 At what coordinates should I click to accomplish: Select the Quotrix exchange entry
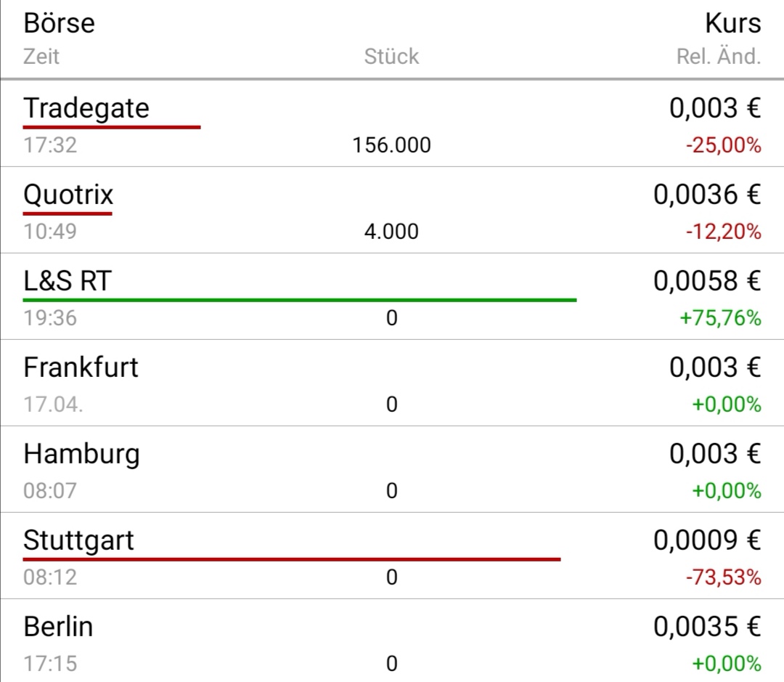[x=68, y=195]
